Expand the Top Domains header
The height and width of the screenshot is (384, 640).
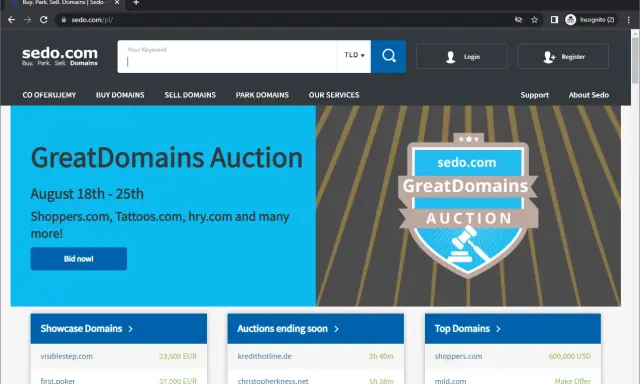[513, 329]
